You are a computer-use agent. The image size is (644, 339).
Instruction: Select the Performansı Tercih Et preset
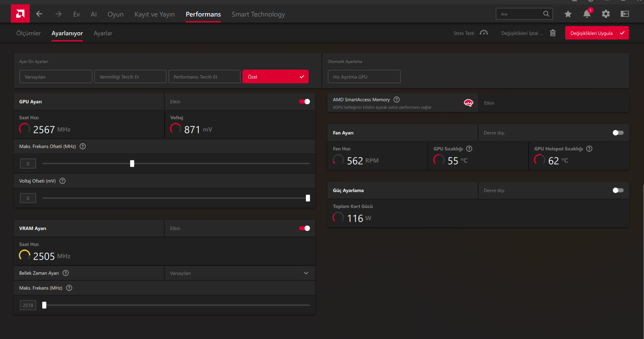point(204,77)
